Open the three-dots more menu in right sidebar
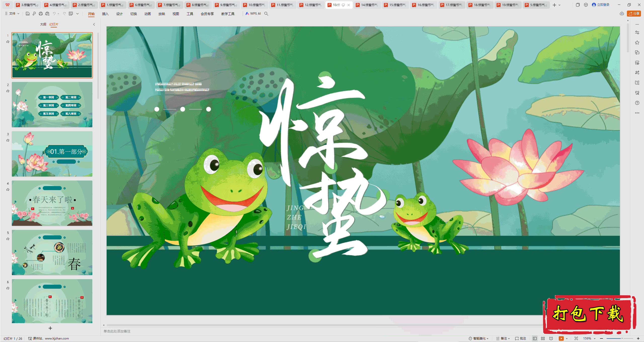 (x=637, y=113)
